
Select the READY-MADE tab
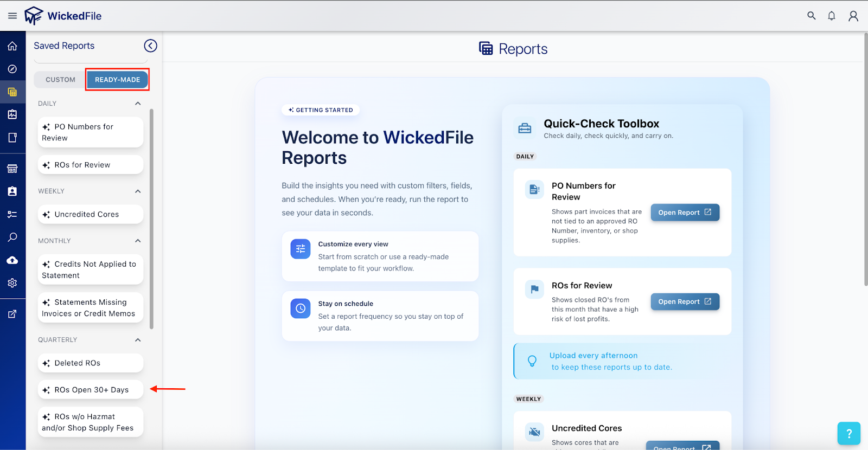[117, 80]
